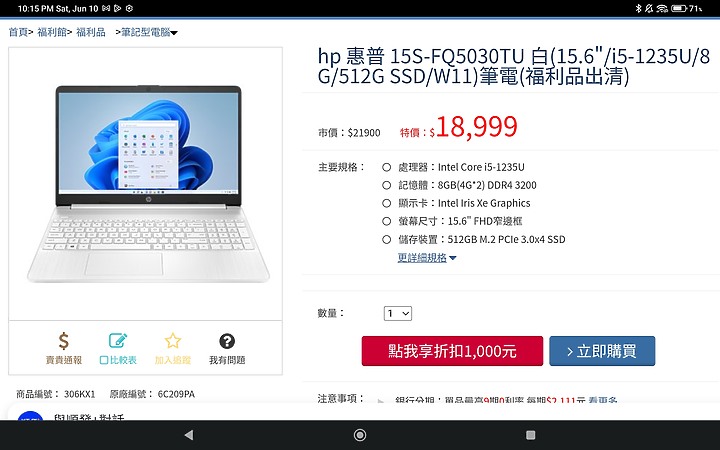Screen dimensions: 720x450
Task: Click the compare table edit icon
Action: tap(118, 341)
